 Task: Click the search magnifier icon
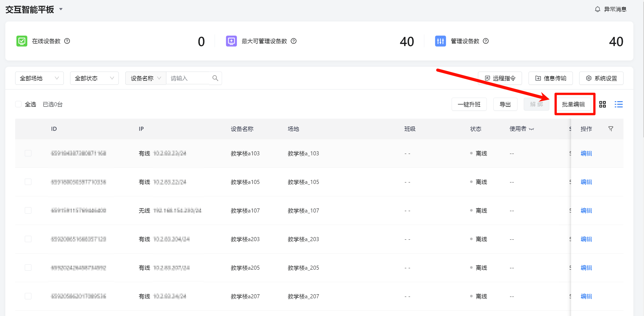click(x=215, y=78)
